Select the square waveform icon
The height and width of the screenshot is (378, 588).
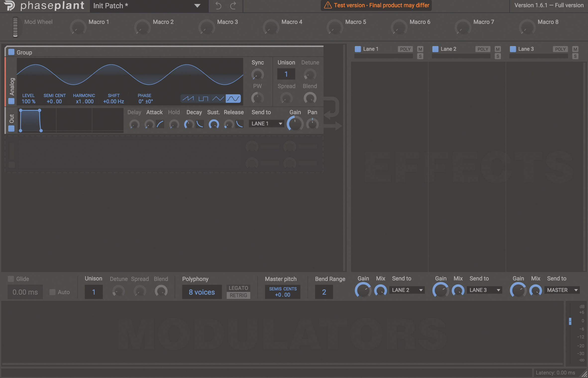pos(203,99)
